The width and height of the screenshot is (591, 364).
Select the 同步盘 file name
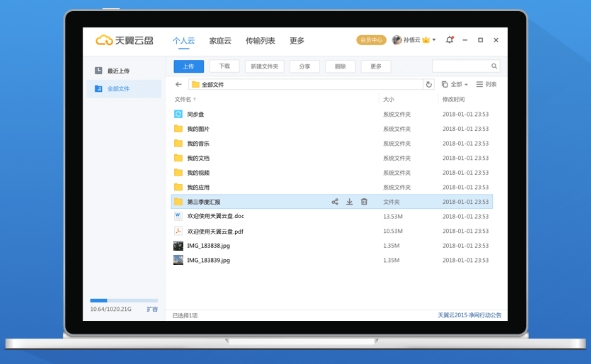(x=196, y=114)
